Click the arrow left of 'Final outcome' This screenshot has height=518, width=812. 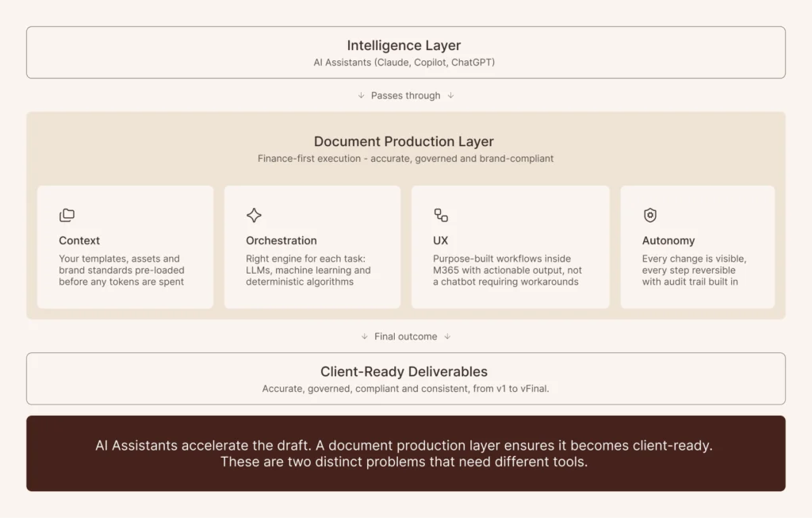pos(365,336)
